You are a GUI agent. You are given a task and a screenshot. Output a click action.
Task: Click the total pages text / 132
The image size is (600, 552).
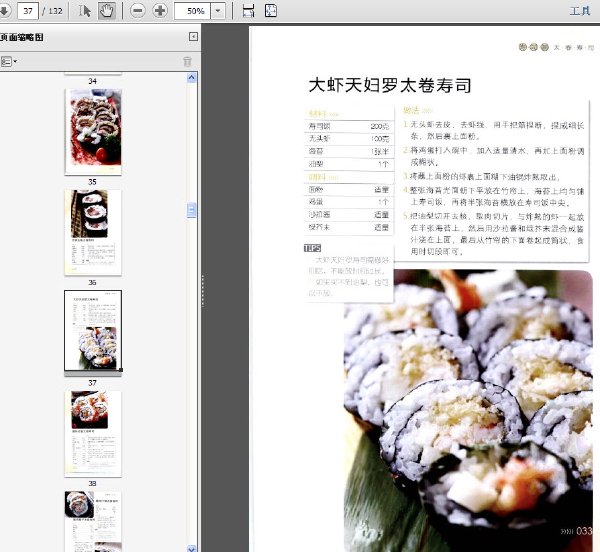[52, 11]
